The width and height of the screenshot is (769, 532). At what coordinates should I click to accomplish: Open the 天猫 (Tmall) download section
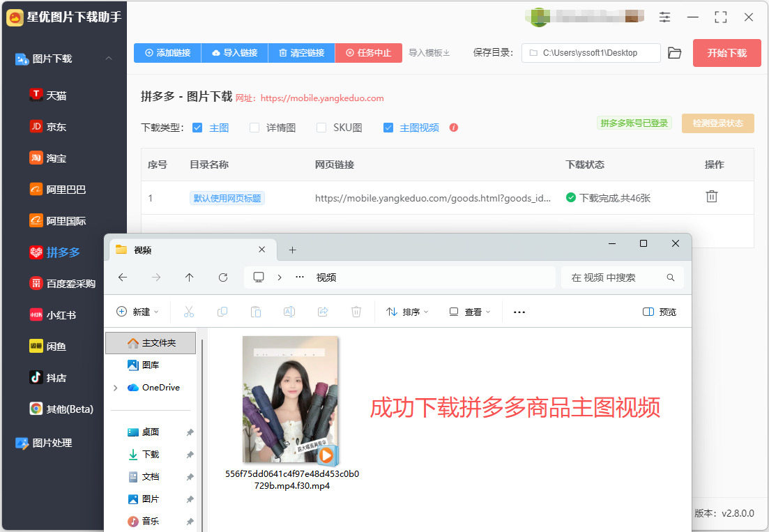pyautogui.click(x=48, y=95)
